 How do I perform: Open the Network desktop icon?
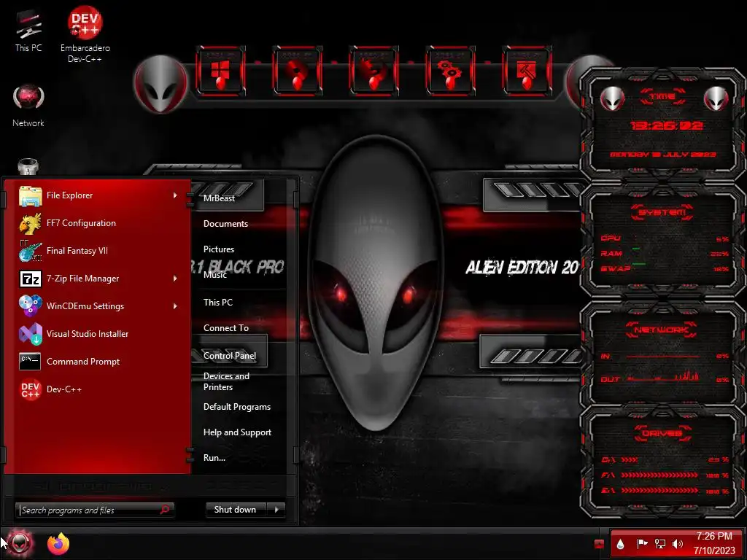click(28, 106)
